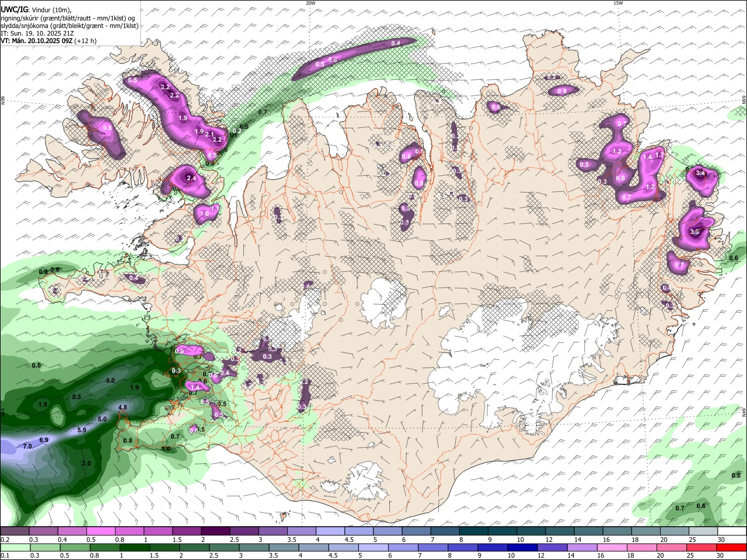Viewport: 747px width, 560px height.
Task: Click the valid time line 'VT: Mán. 20.10.2025 09Z'
Action: tap(37, 41)
